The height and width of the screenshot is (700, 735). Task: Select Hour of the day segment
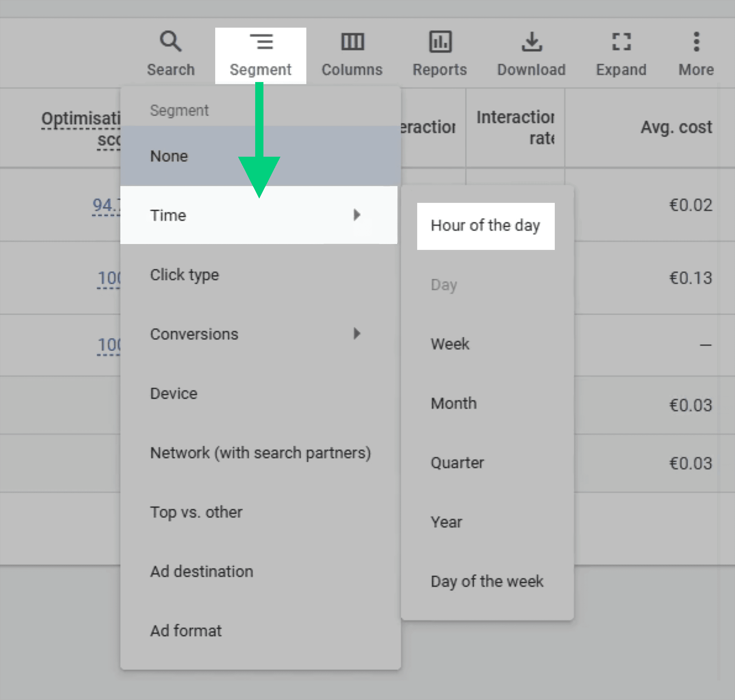click(x=485, y=226)
